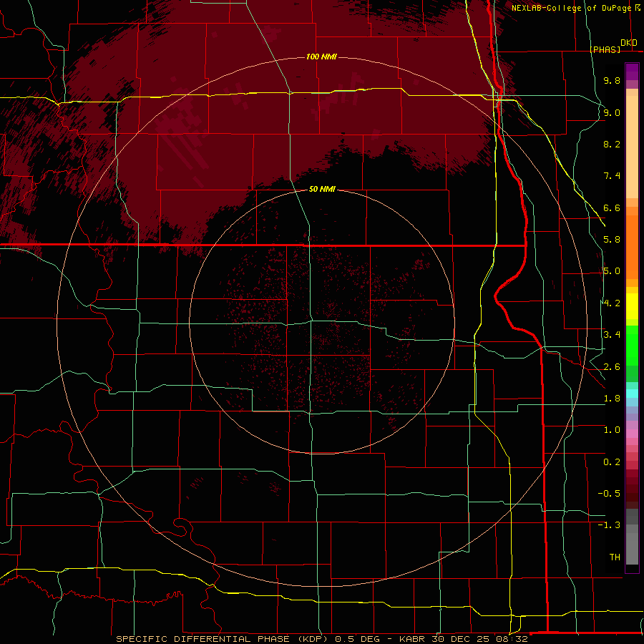The image size is (644, 644).
Task: Click the 3.4 color scale value
Action: point(612,335)
